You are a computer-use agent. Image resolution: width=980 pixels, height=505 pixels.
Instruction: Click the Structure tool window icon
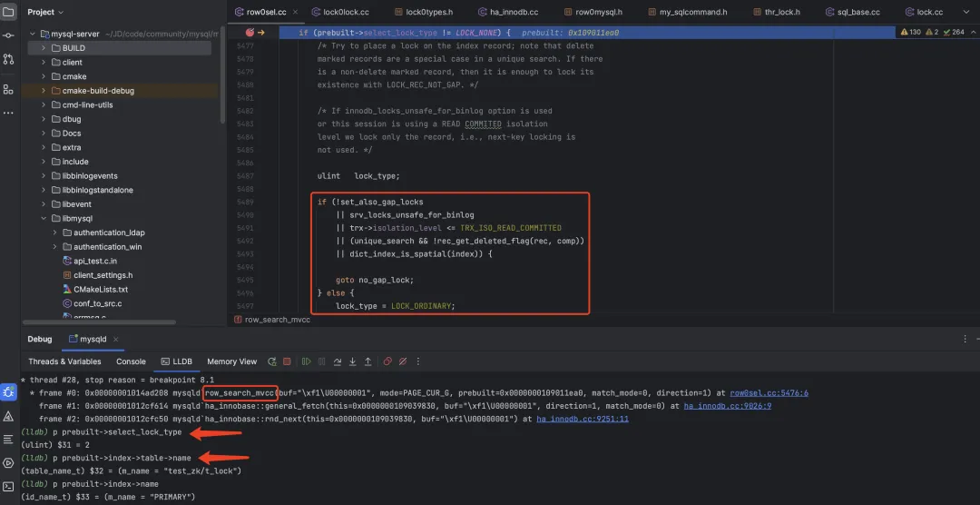pyautogui.click(x=9, y=89)
